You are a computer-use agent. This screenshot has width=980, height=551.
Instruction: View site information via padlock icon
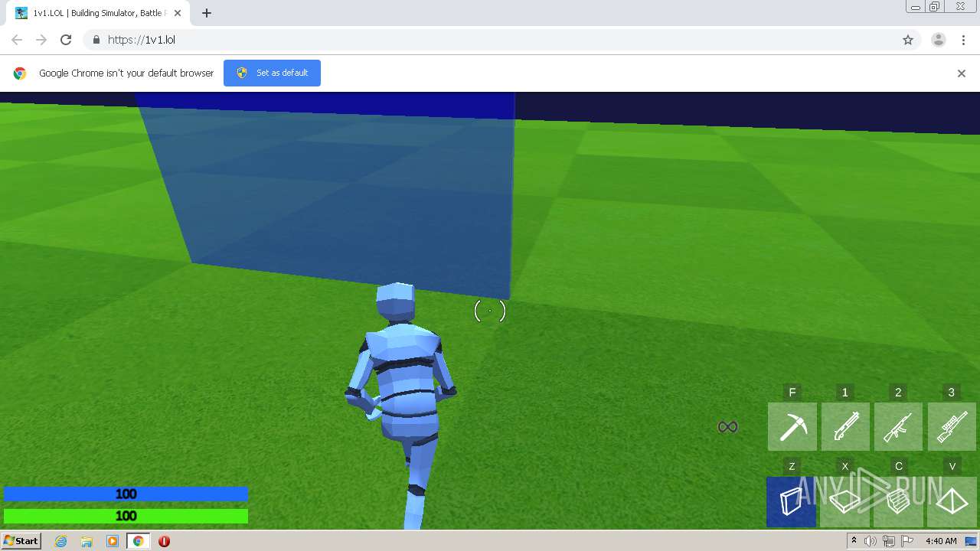coord(96,40)
